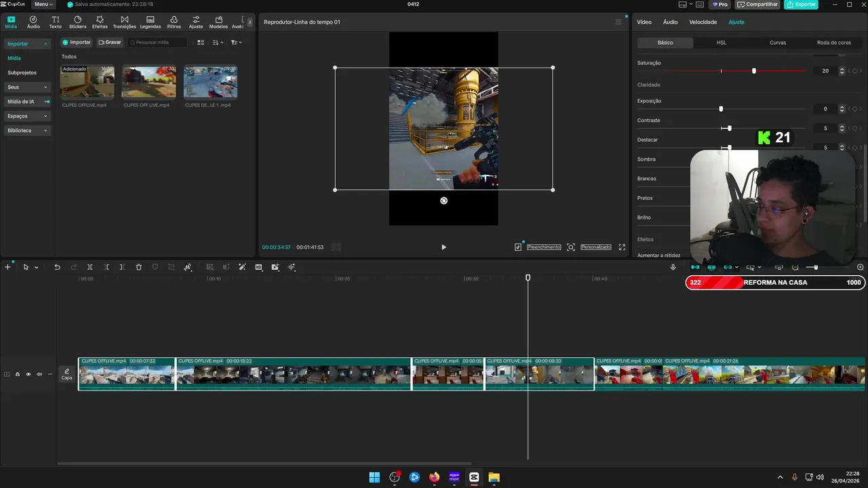Click the undo arrow in timeline toolbar

tap(57, 267)
